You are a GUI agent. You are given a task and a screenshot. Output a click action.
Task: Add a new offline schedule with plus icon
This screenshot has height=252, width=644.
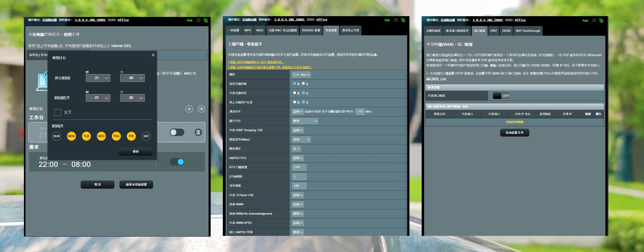click(189, 109)
